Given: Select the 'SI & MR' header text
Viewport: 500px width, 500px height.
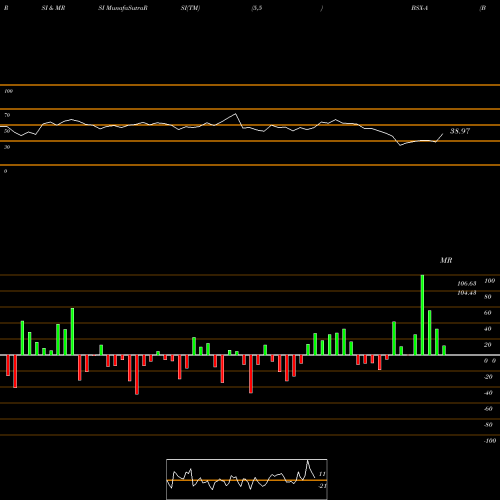Looking at the screenshot, I should click(x=53, y=8).
